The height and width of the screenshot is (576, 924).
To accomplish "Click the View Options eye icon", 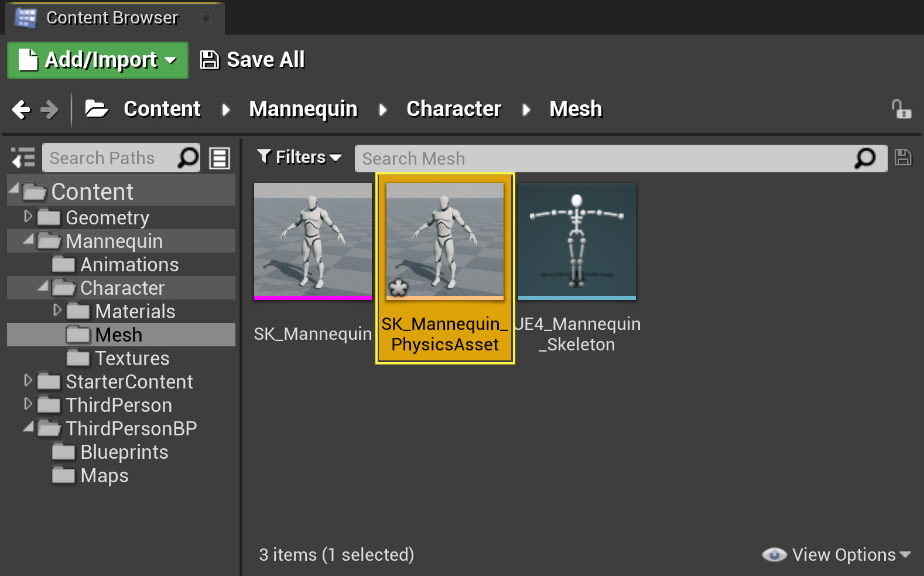I will (x=774, y=554).
